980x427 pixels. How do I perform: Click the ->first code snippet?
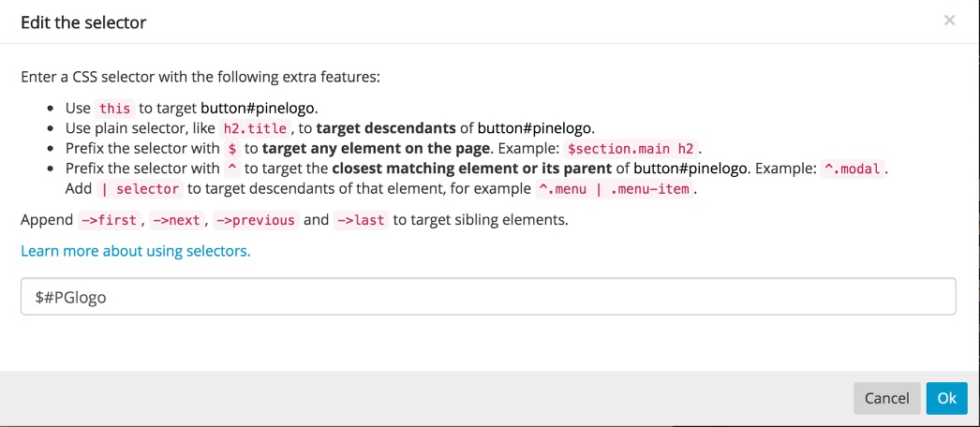click(x=109, y=220)
